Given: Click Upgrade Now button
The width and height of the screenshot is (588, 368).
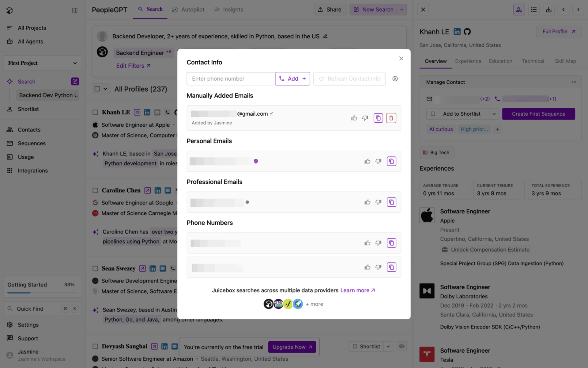Looking at the screenshot, I should pyautogui.click(x=292, y=347).
